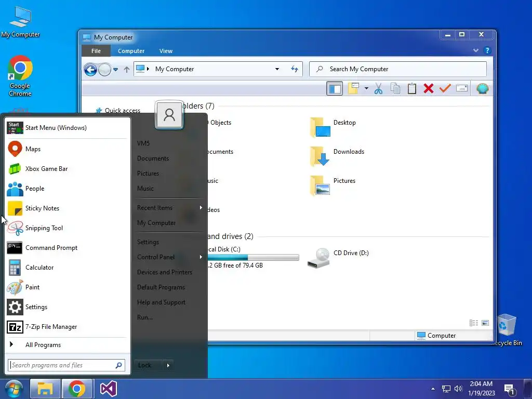Open the Explorer Help question mark
The height and width of the screenshot is (399, 532).
click(x=487, y=50)
